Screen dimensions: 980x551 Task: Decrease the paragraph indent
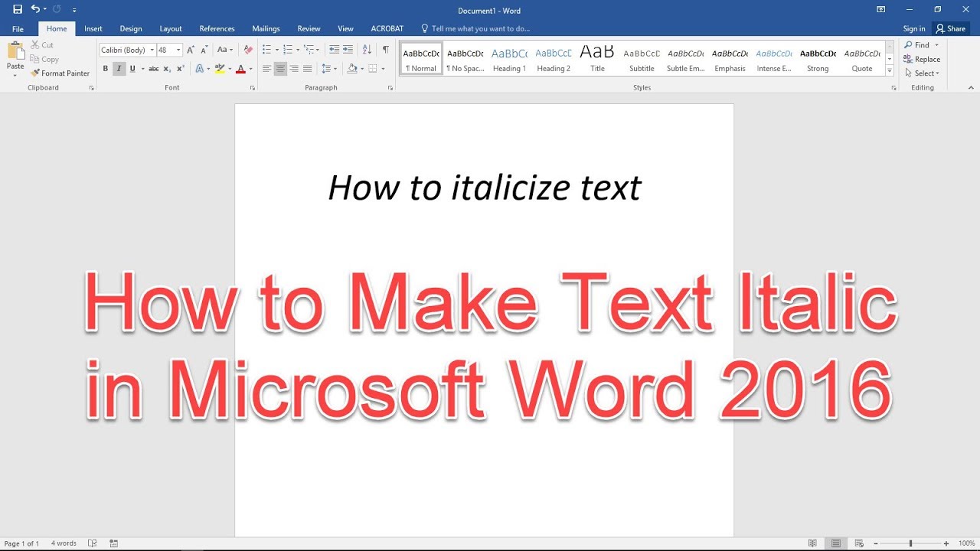(334, 50)
